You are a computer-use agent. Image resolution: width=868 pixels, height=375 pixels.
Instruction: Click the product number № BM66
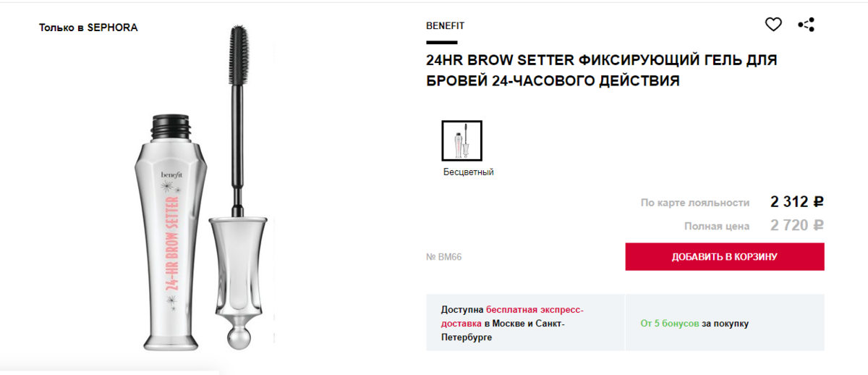[x=444, y=257]
